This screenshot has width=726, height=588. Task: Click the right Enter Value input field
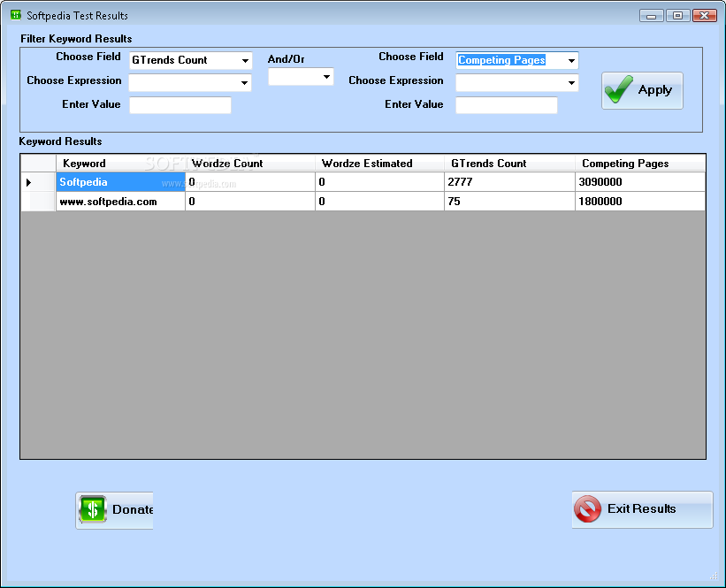[x=507, y=105]
